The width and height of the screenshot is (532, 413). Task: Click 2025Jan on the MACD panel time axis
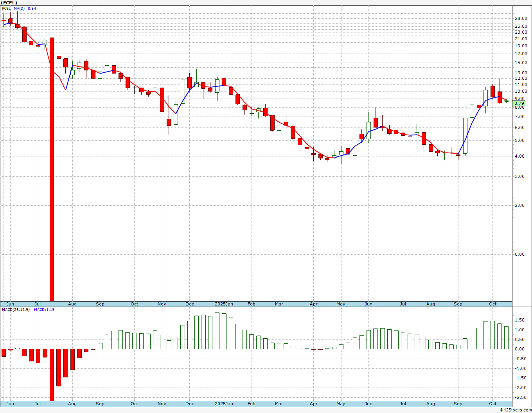tap(224, 404)
